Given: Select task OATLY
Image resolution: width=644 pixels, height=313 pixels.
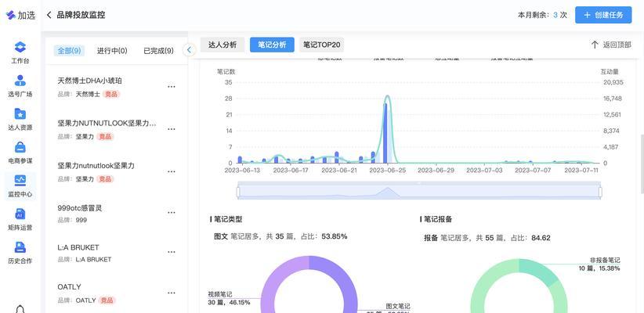Looking at the screenshot, I should click(x=69, y=286).
